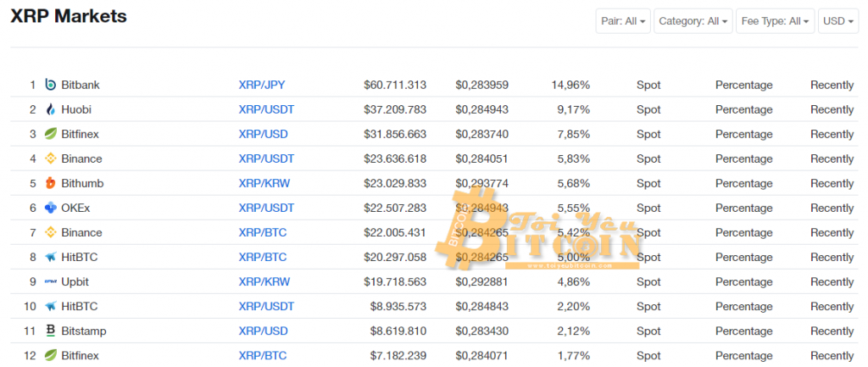Open Binance XRP/BTC pair in row 7
The image size is (868, 367).
pos(263,232)
